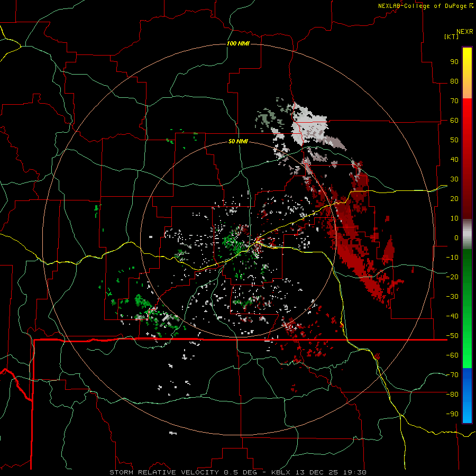Click the -40 value on velocity scale

pyautogui.click(x=452, y=316)
